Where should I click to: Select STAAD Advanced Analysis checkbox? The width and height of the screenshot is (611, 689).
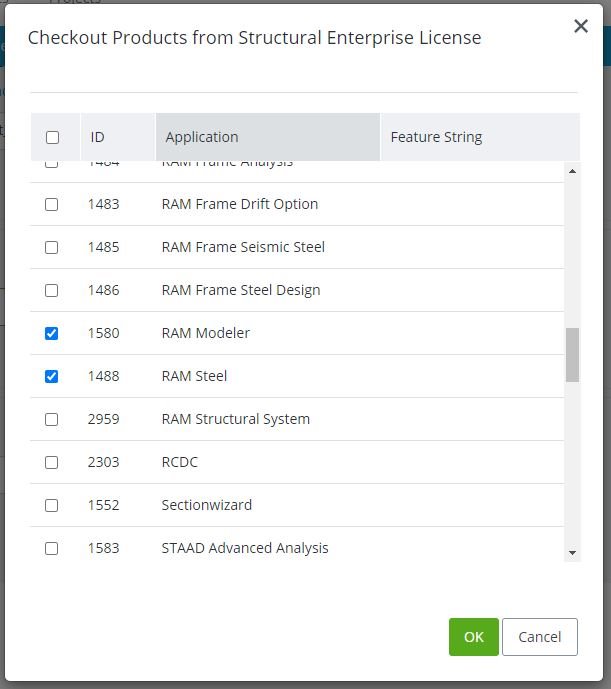pos(52,548)
